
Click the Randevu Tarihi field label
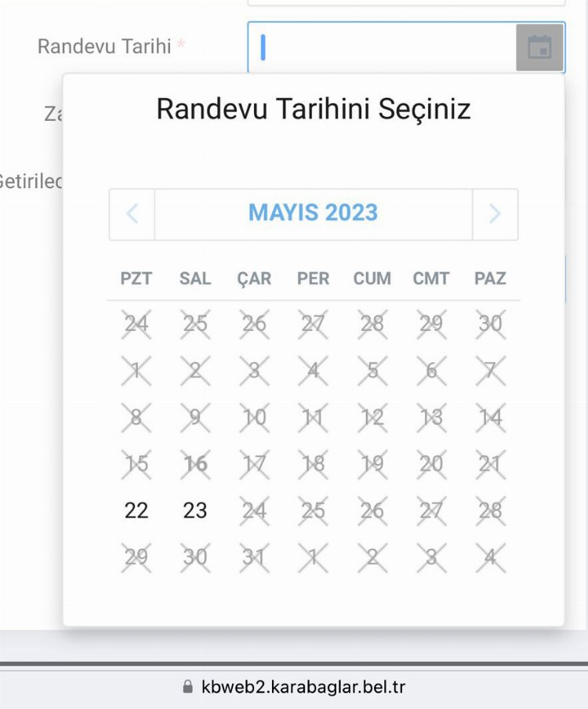tap(104, 46)
